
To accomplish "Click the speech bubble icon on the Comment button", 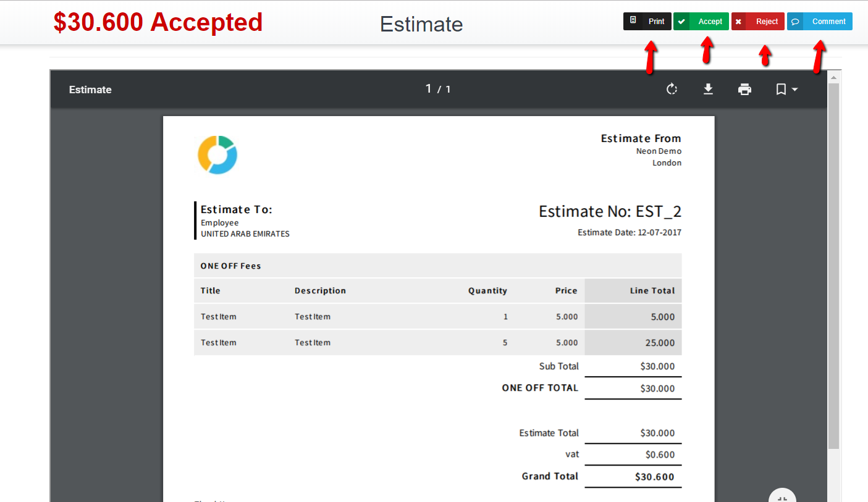I will [x=796, y=22].
